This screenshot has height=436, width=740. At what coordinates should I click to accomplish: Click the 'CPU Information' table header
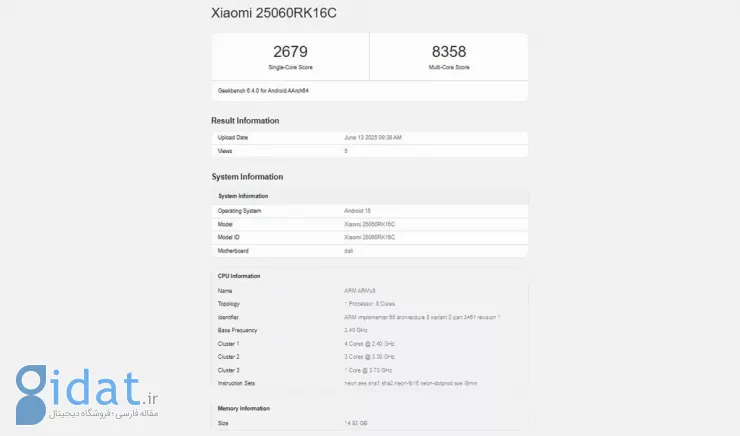pyautogui.click(x=239, y=276)
